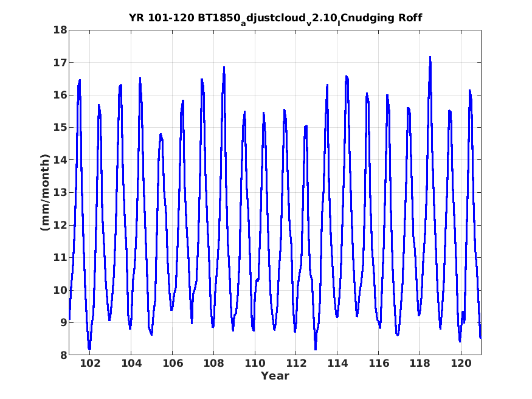Click the highest peak near year 118.5
Image resolution: width=532 pixels, height=399 pixels.
[430, 57]
